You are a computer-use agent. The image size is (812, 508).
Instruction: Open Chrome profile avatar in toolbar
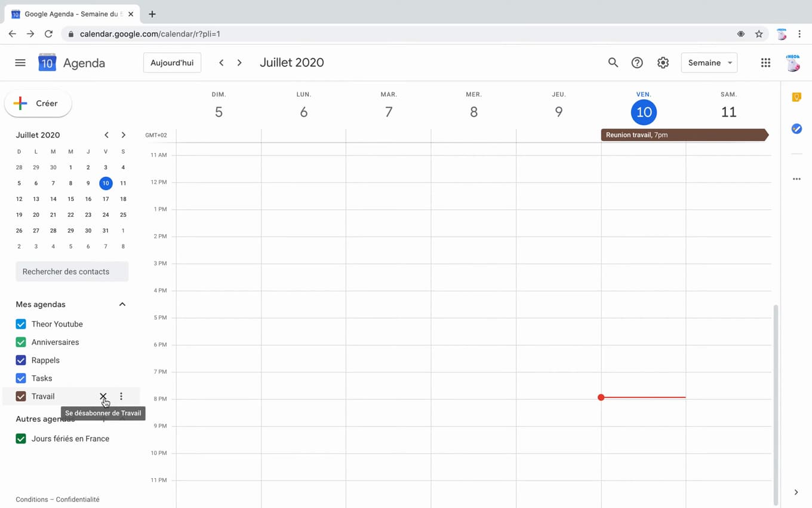tap(782, 34)
